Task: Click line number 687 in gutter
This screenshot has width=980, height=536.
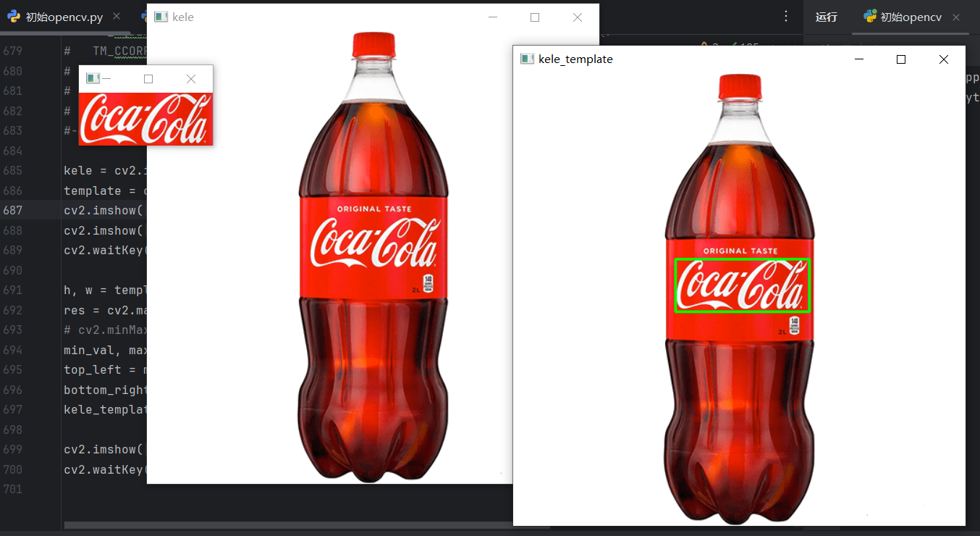Action: click(12, 210)
